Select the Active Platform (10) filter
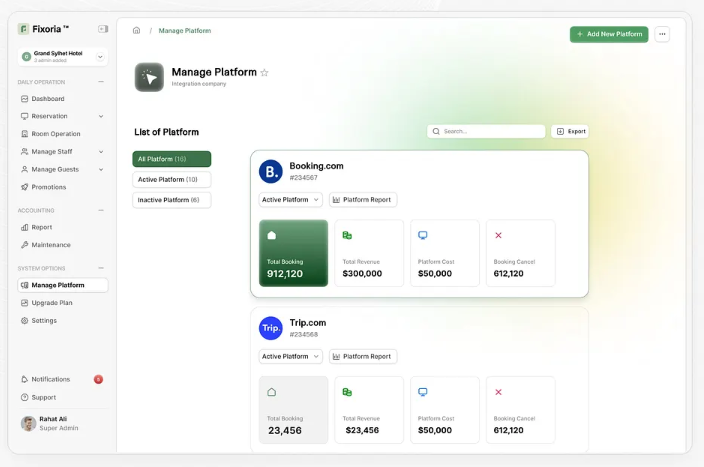The height and width of the screenshot is (467, 704). pos(171,180)
